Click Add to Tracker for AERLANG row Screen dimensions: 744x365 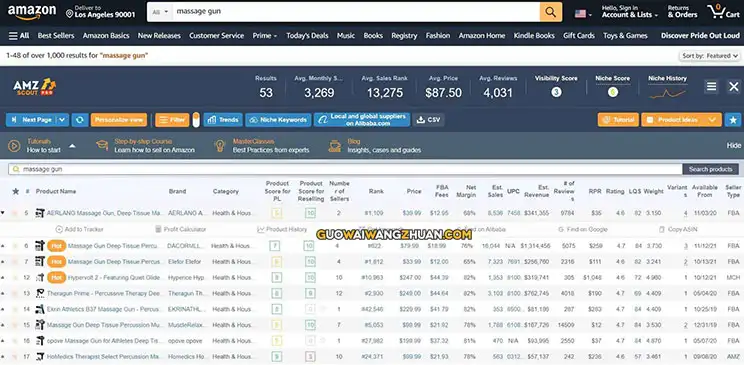(79, 229)
